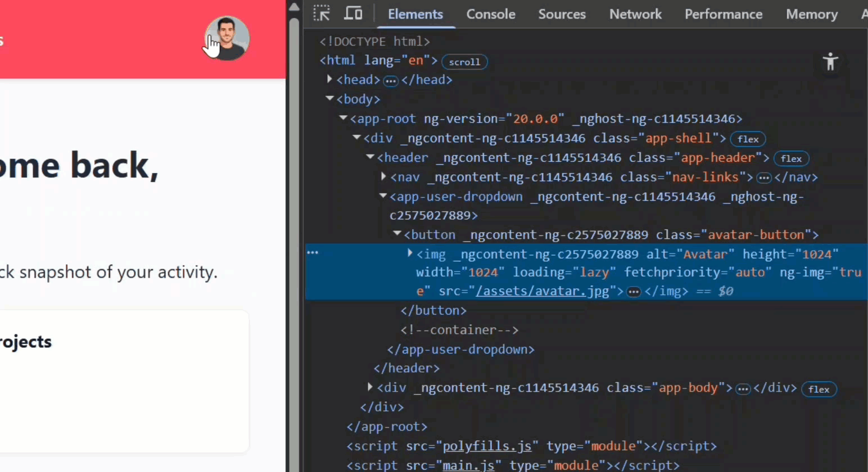Open the /assets/avatar.jpg link

pyautogui.click(x=542, y=291)
